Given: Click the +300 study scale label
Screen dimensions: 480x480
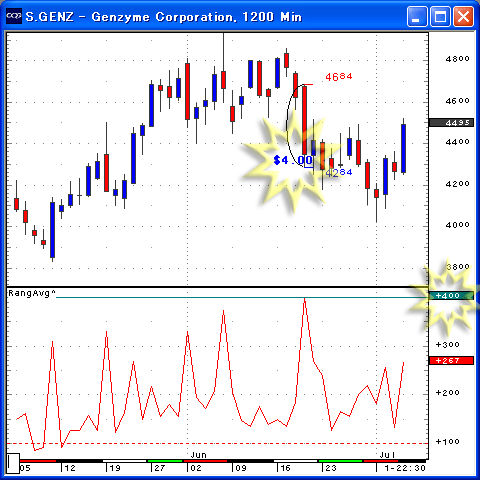Looking at the screenshot, I should [x=448, y=344].
